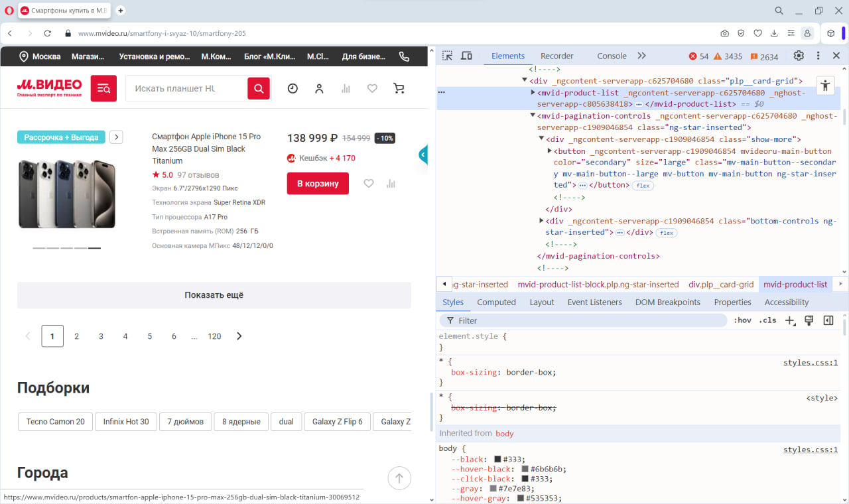Toggle computed styles sidebar icon
Viewport: 849px width, 504px height.
pos(828,320)
